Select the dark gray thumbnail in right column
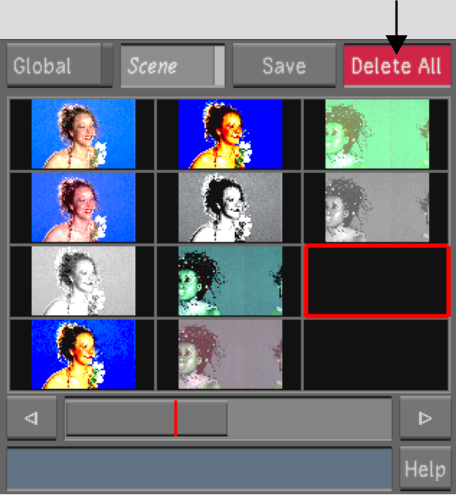Screen dimensions: 456x495 377,207
